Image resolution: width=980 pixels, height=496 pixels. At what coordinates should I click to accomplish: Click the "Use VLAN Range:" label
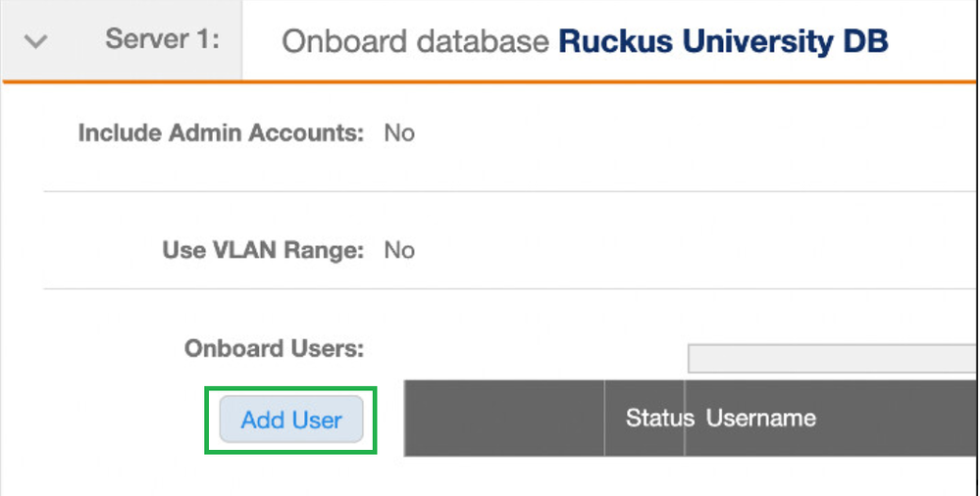[x=263, y=250]
